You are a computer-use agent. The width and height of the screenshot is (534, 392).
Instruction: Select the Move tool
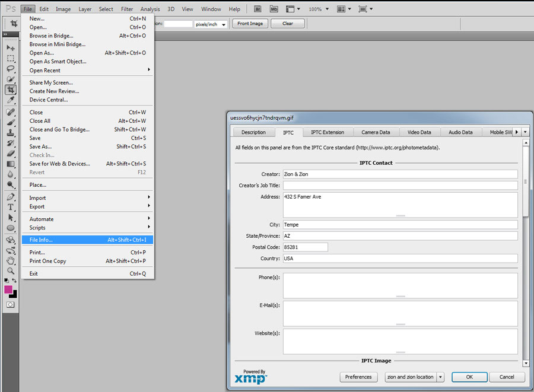11,48
